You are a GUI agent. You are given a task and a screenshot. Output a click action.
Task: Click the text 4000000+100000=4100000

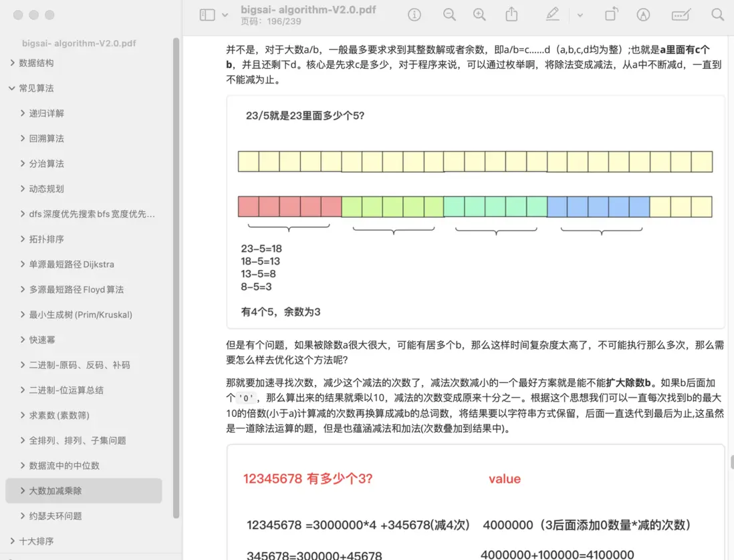[557, 555]
